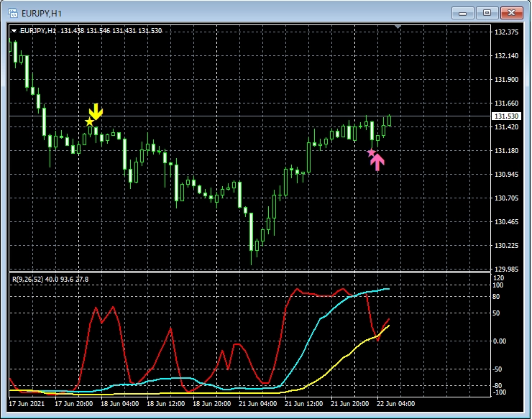Click the gray chart shift triangle marker
Viewport: 532px width, 419px height.
click(x=399, y=27)
